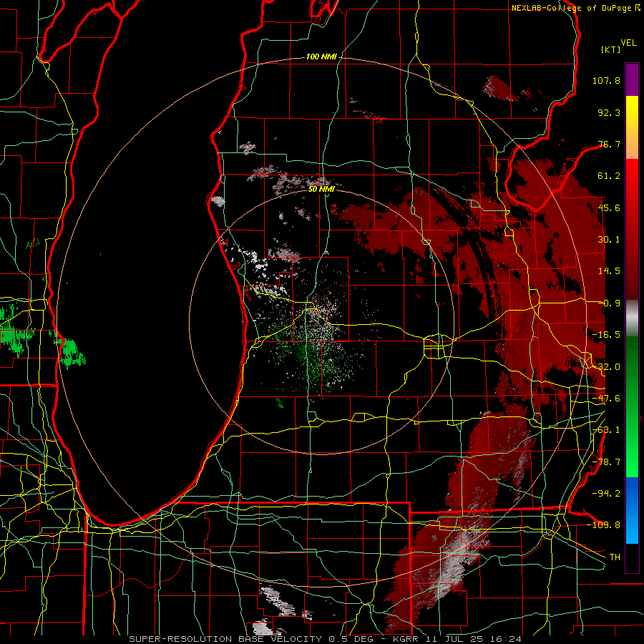Click the TH legend label

click(x=615, y=557)
